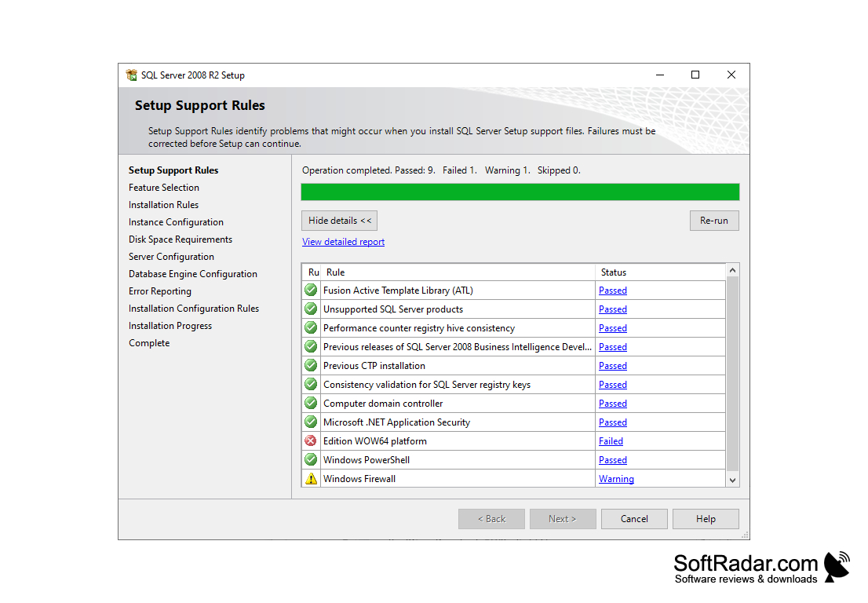The height and width of the screenshot is (603, 868).
Task: Select Fusion Active Template Library (ATL) rule text
Action: point(398,291)
